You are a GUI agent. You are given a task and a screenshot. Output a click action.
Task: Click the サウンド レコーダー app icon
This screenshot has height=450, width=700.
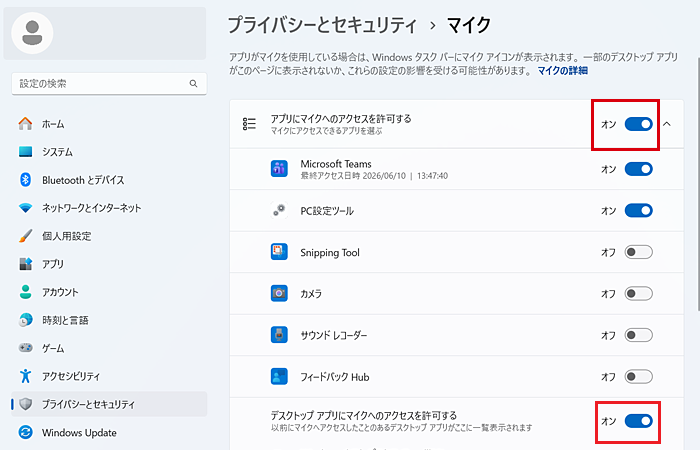pyautogui.click(x=279, y=335)
